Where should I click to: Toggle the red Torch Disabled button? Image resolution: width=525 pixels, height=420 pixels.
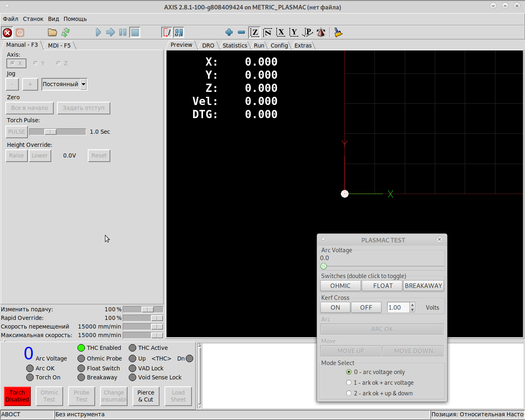17,396
